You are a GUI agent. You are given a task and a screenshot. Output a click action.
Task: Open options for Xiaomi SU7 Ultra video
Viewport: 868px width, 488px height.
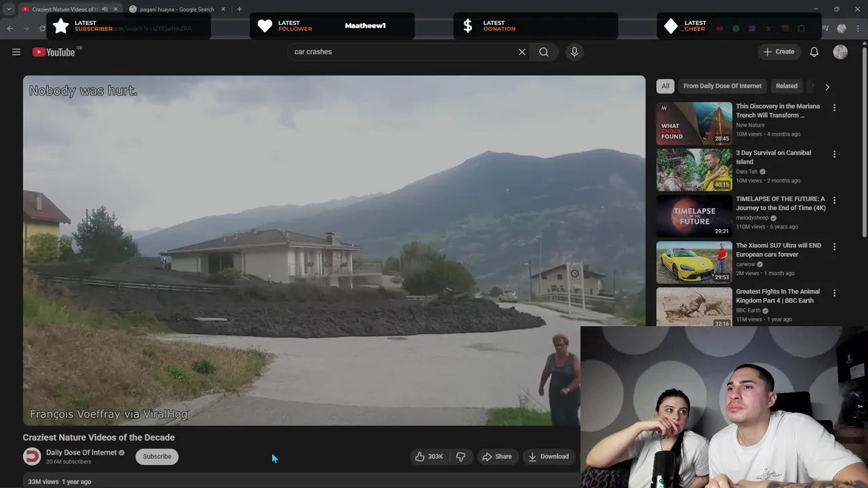(x=834, y=247)
